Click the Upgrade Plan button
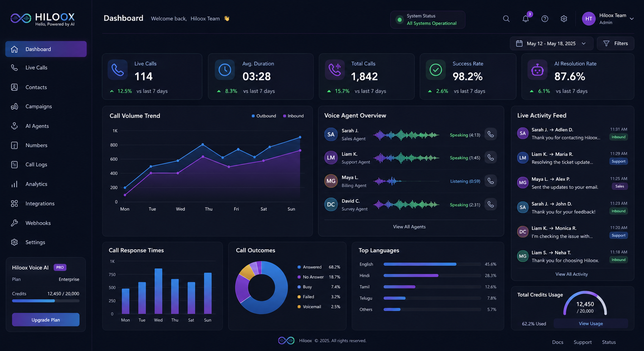This screenshot has height=351, width=644. click(46, 320)
